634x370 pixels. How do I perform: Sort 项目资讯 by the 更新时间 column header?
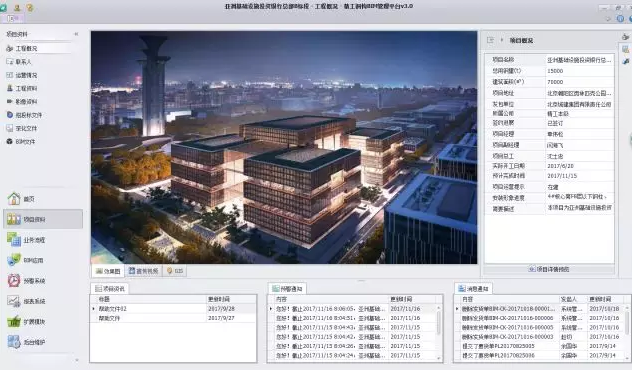click(x=231, y=299)
